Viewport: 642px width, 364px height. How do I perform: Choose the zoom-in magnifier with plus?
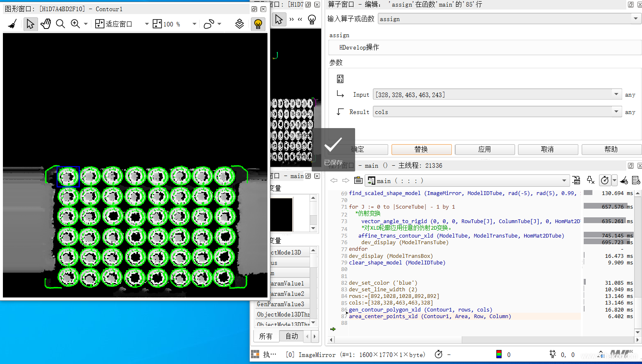coord(75,24)
